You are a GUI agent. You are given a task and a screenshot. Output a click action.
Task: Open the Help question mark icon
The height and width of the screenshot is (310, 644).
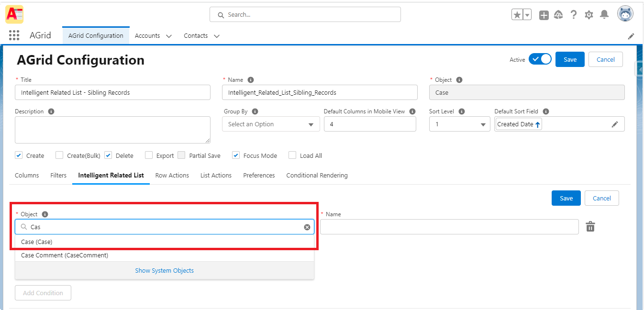574,15
